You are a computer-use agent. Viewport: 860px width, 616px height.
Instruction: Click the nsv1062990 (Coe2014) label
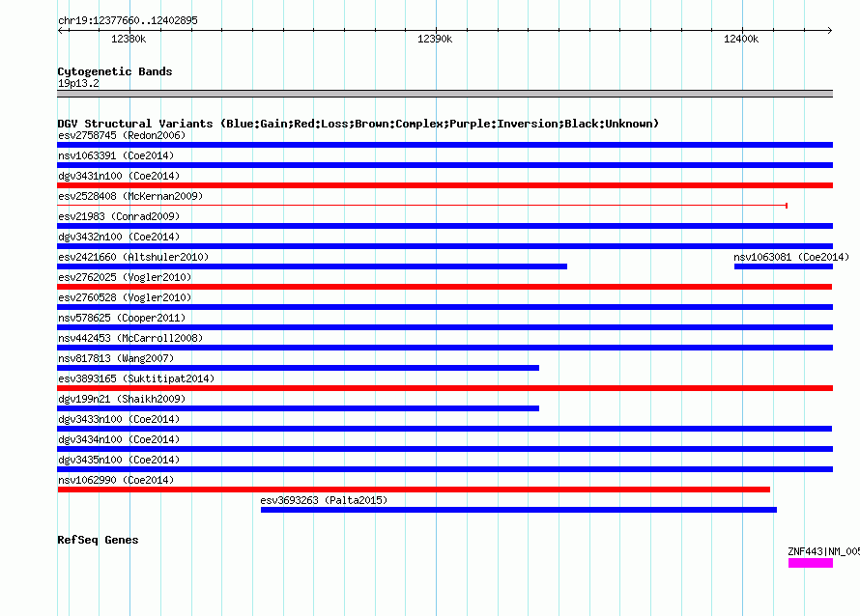click(x=116, y=480)
